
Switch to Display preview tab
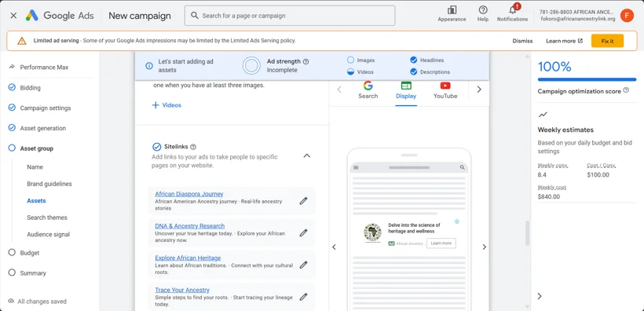pyautogui.click(x=406, y=90)
